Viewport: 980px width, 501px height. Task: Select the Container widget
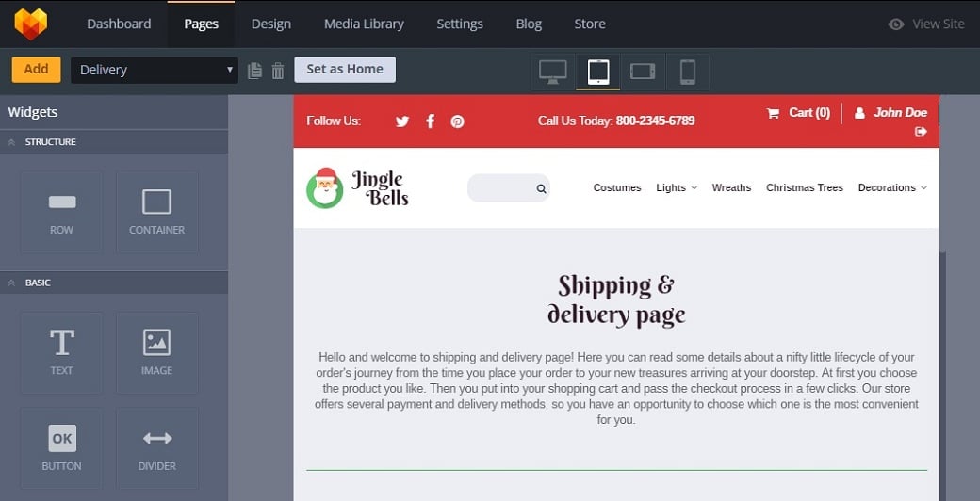click(156, 211)
